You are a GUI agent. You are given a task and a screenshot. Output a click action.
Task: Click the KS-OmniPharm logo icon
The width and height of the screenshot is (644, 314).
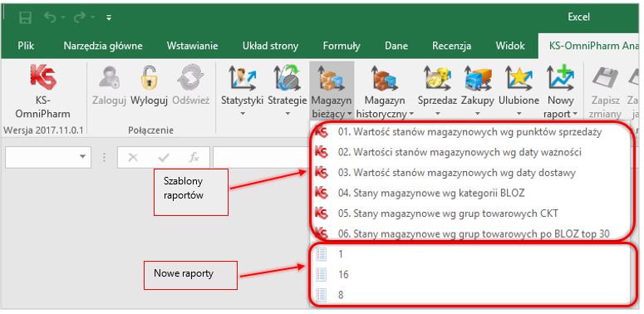point(42,77)
